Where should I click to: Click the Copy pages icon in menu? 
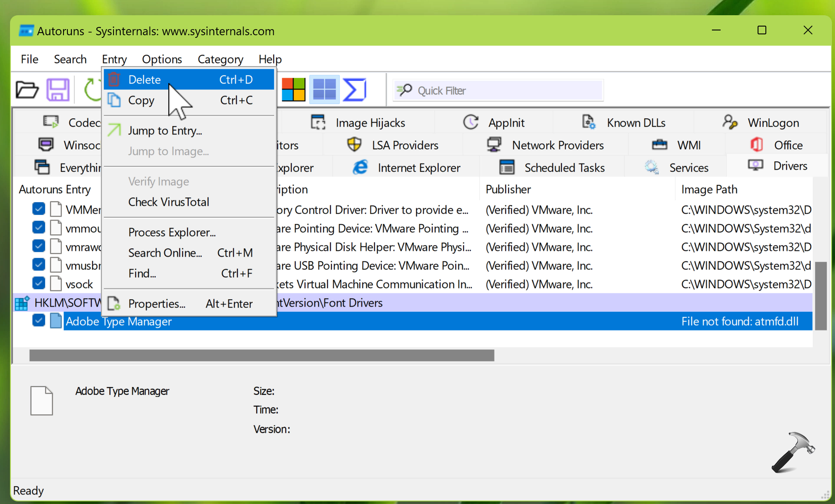click(114, 100)
